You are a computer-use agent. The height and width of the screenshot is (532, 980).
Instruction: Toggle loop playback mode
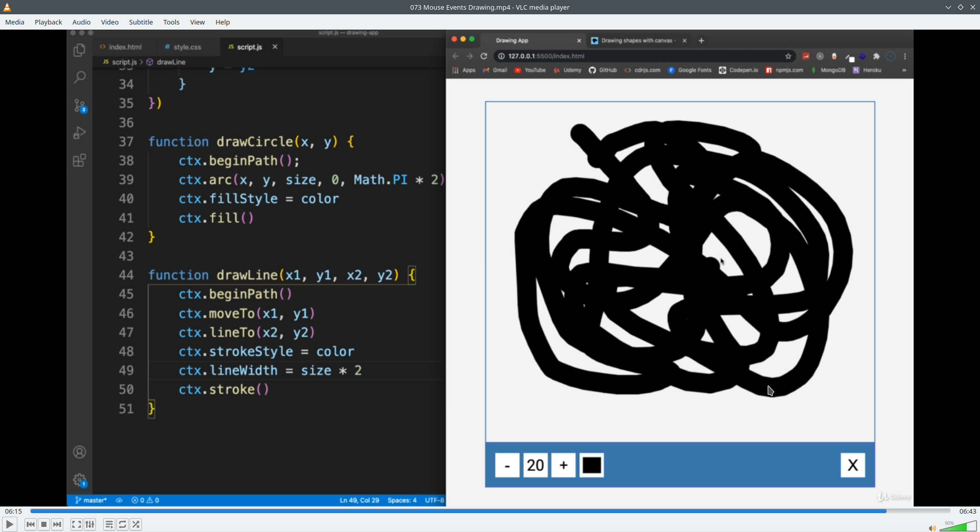pos(122,524)
